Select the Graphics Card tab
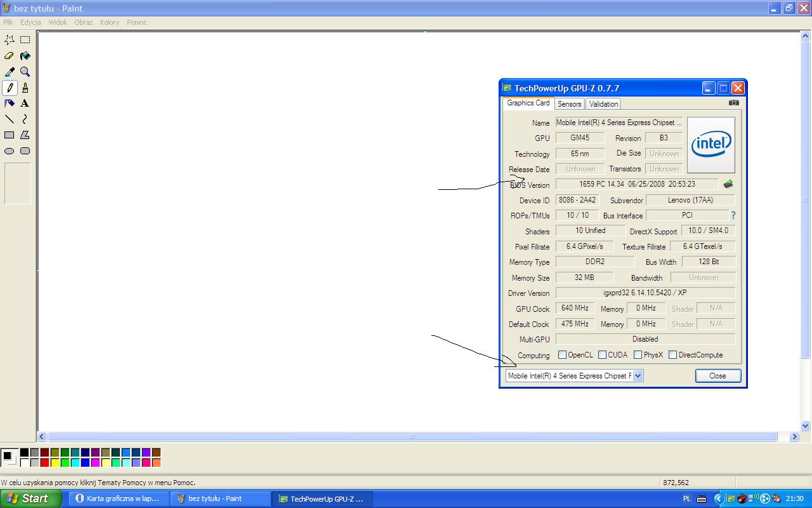 click(x=528, y=103)
